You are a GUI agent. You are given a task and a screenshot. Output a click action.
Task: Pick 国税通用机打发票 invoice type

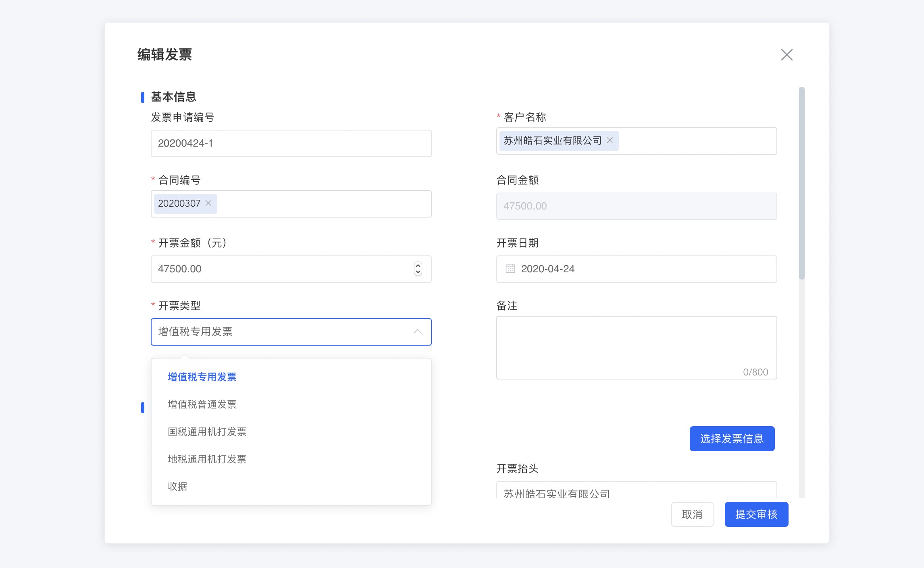click(x=207, y=432)
